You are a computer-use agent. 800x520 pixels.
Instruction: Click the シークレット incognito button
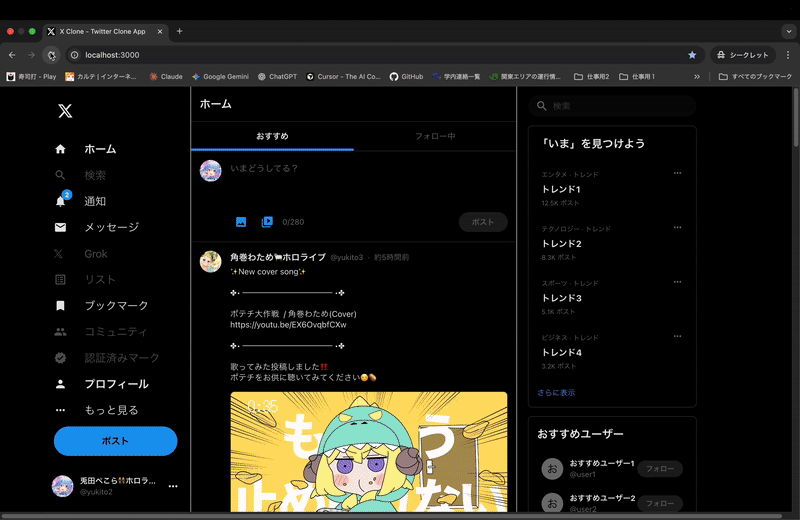click(x=743, y=55)
